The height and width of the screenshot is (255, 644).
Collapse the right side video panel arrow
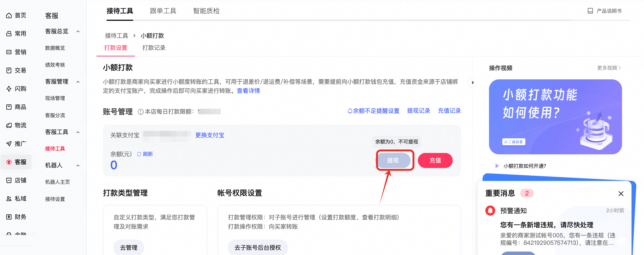(x=473, y=83)
